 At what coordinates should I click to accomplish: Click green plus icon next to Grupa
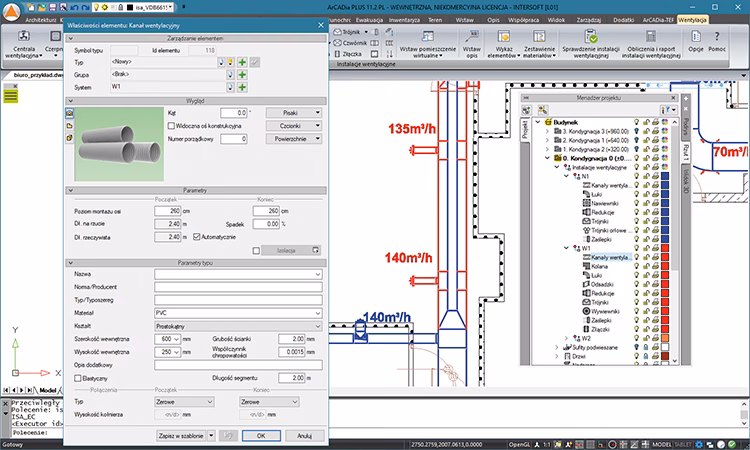241,74
